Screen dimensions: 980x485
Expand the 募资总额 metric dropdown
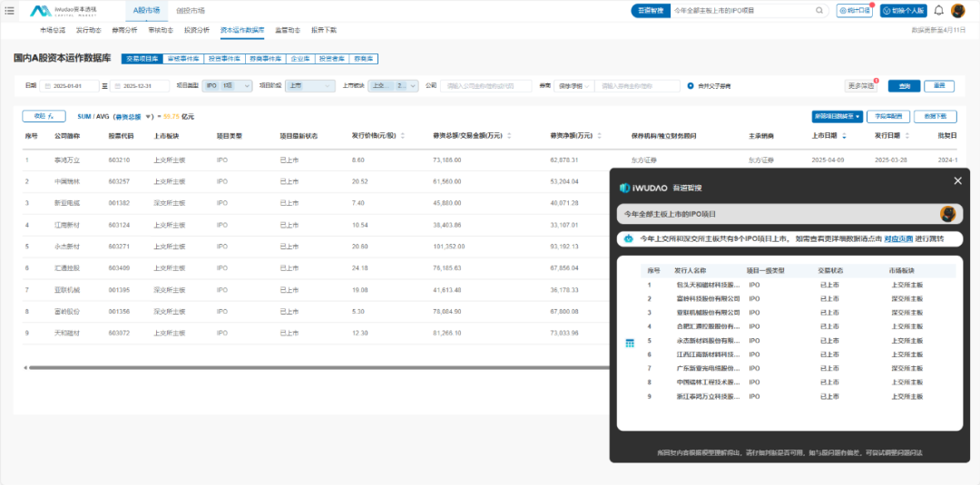148,117
